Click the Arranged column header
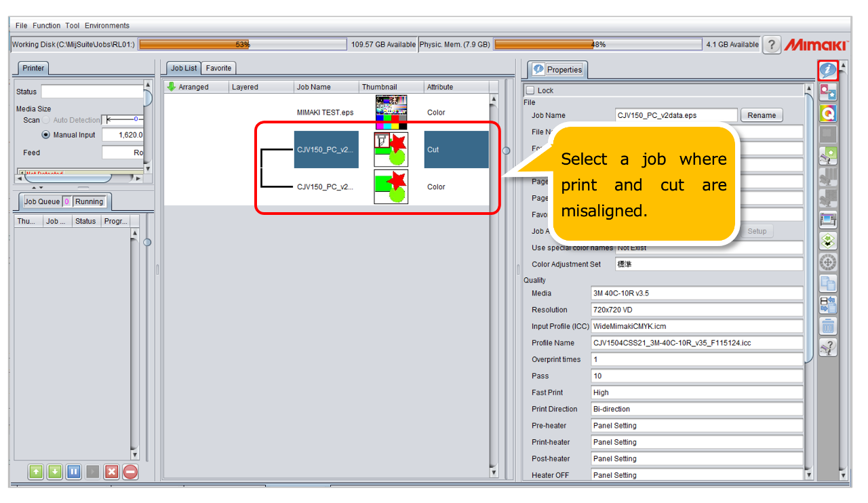Viewport: 868px width, 503px height. [197, 87]
